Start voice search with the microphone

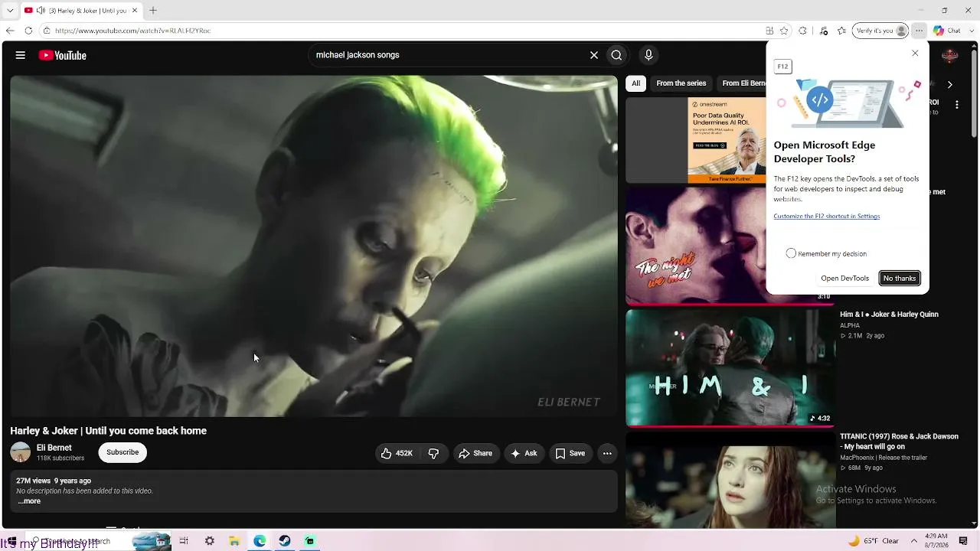pyautogui.click(x=648, y=55)
